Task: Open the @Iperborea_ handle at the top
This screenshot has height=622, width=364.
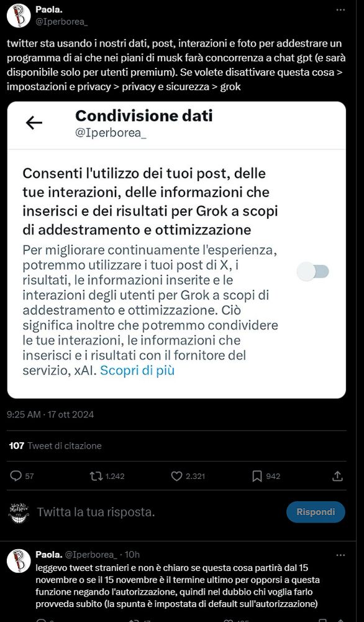Action: click(61, 22)
